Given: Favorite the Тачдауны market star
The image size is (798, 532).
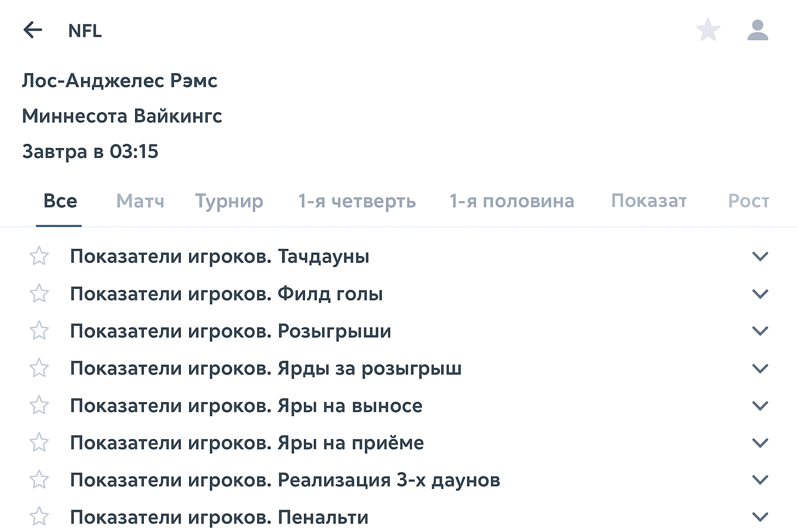Looking at the screenshot, I should 39,256.
